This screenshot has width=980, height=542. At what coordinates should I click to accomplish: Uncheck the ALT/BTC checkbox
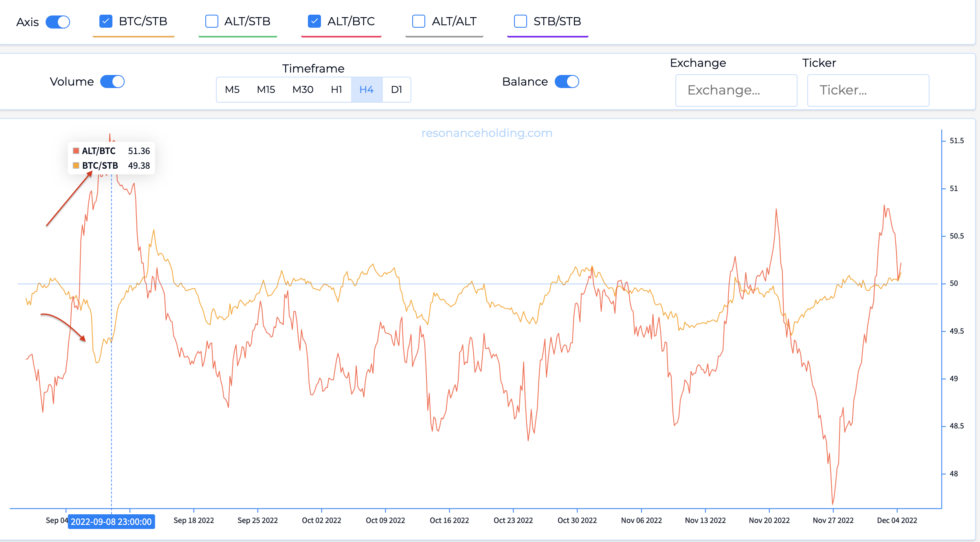(x=314, y=21)
